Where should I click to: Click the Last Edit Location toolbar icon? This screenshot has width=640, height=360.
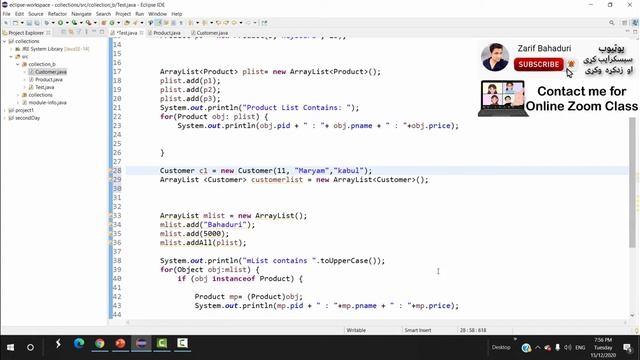[x=218, y=23]
